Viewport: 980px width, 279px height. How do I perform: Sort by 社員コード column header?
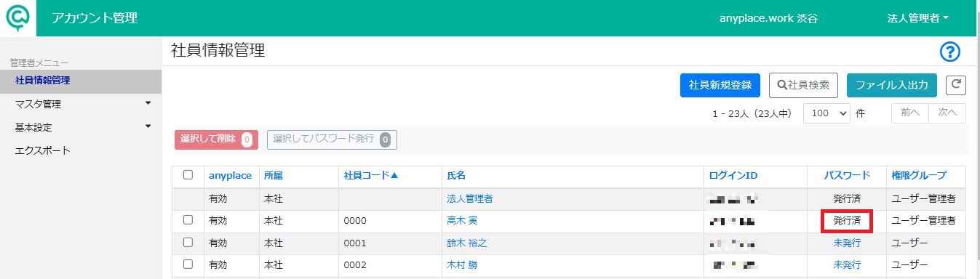pos(371,175)
